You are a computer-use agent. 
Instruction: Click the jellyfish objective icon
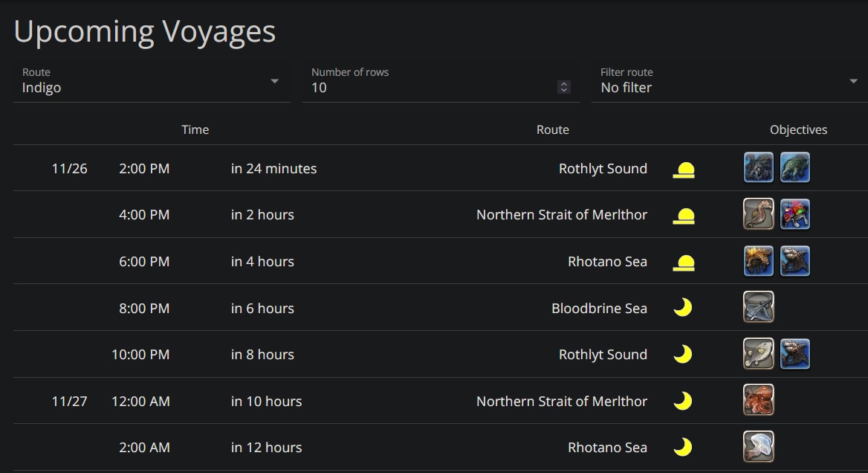pyautogui.click(x=759, y=447)
